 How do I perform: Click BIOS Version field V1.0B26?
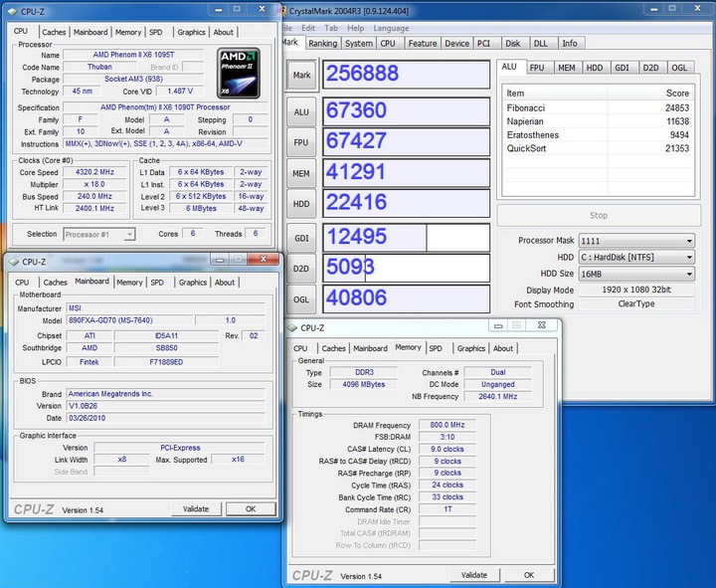coord(166,406)
